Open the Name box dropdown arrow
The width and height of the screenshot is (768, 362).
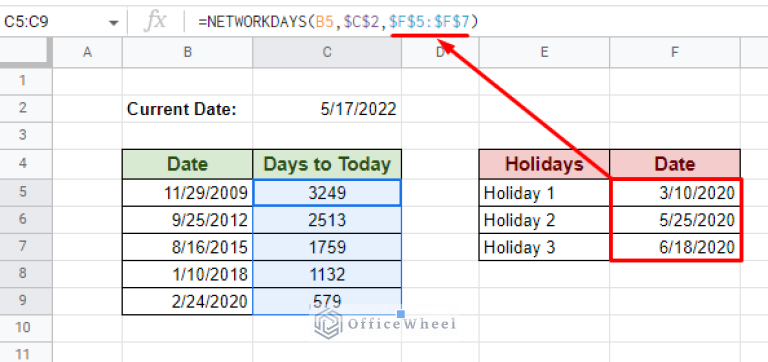114,23
